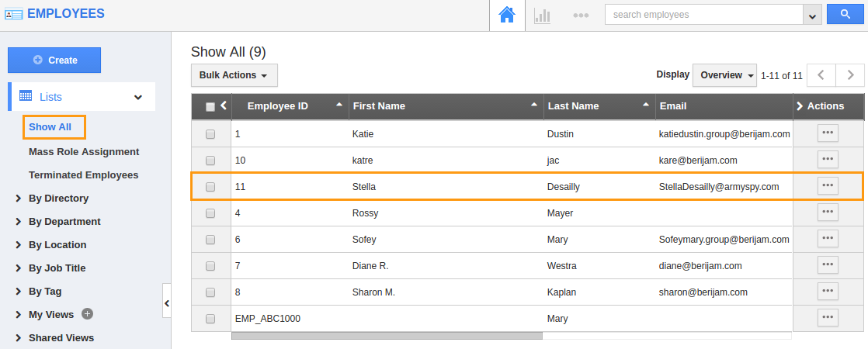
Task: Check the box for employee Diane R.
Action: pyautogui.click(x=210, y=266)
